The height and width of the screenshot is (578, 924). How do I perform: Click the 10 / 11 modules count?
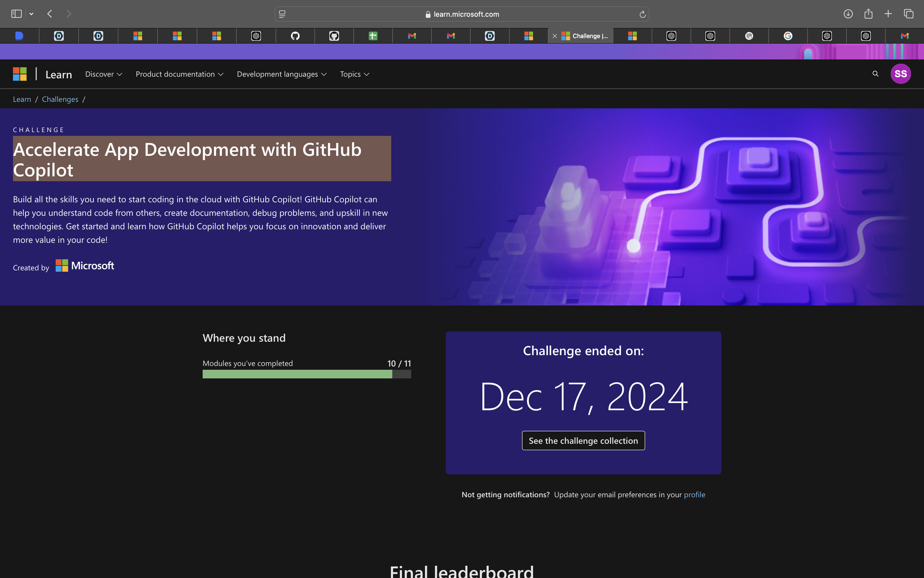[x=399, y=364]
